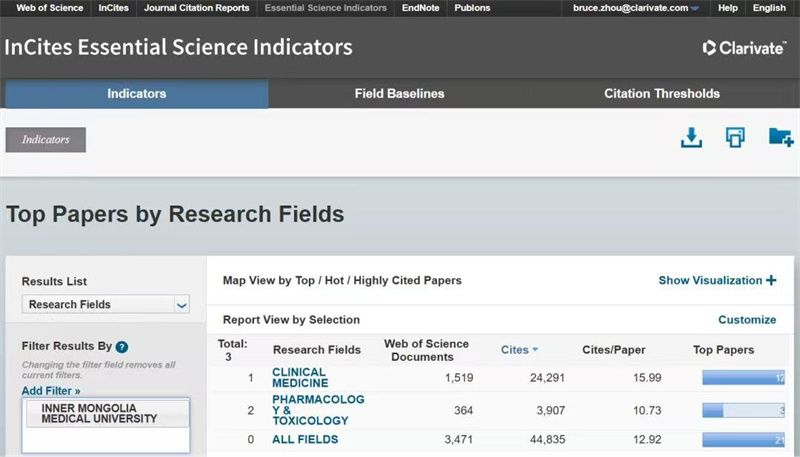800x457 pixels.
Task: Click the download report icon
Action: 691,137
